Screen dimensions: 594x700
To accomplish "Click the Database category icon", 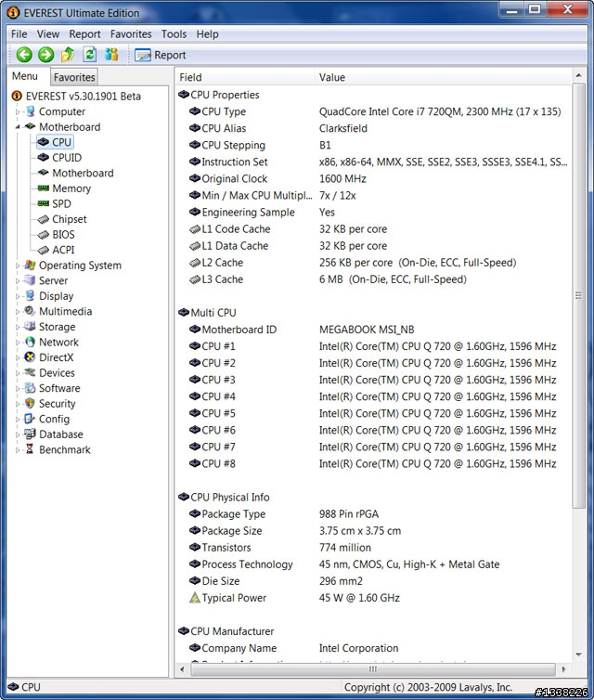I will click(30, 434).
